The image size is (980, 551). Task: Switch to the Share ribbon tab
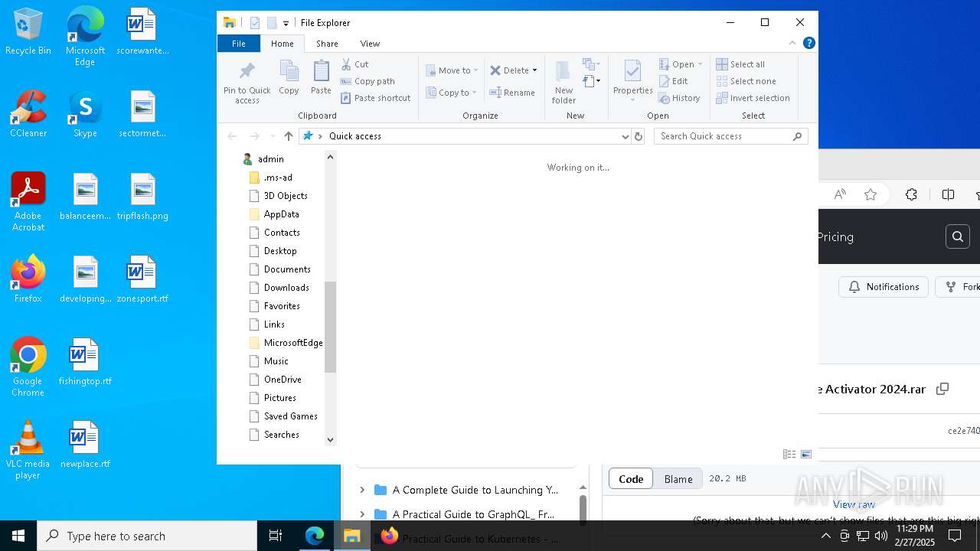click(327, 44)
